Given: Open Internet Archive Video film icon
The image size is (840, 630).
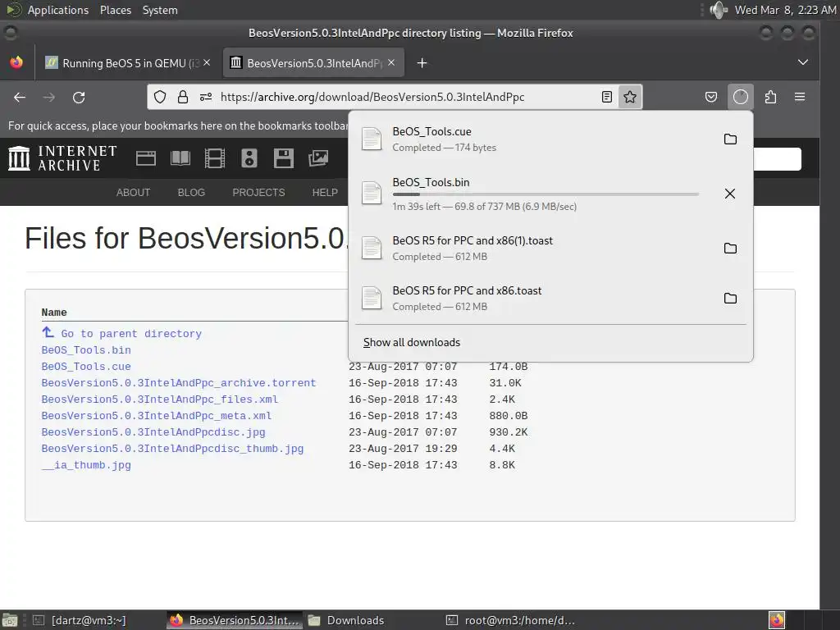Looking at the screenshot, I should (x=215, y=158).
